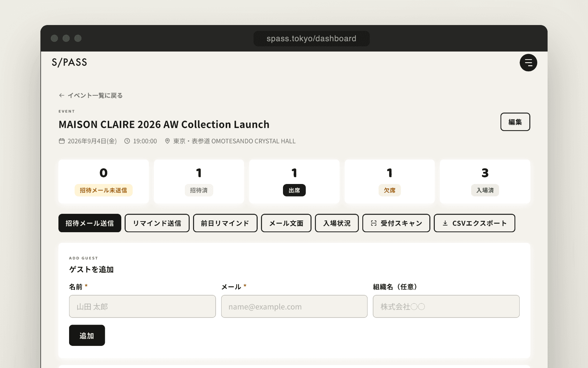This screenshot has height=368, width=588.
Task: Select the 入場済 stat card
Action: 485,181
